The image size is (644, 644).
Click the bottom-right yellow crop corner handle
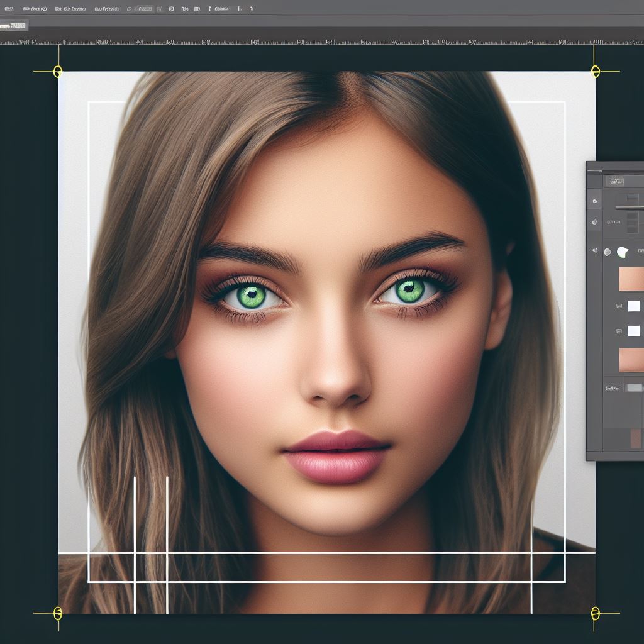[x=596, y=613]
